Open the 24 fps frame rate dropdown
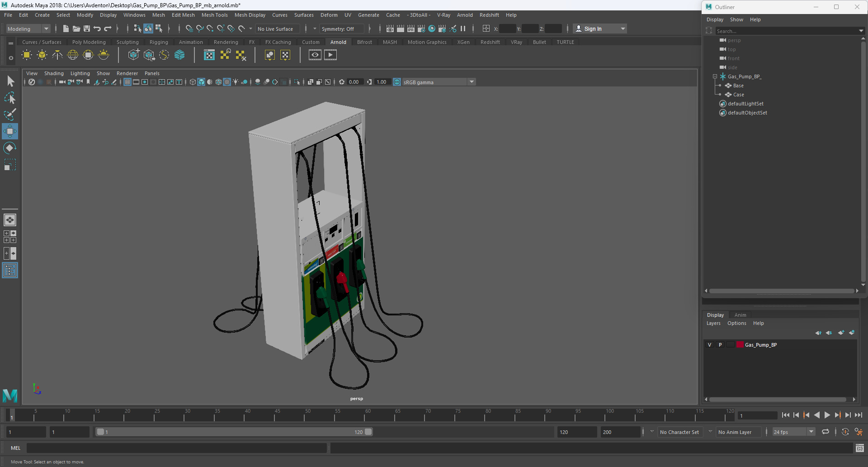The height and width of the screenshot is (467, 868). pyautogui.click(x=793, y=432)
